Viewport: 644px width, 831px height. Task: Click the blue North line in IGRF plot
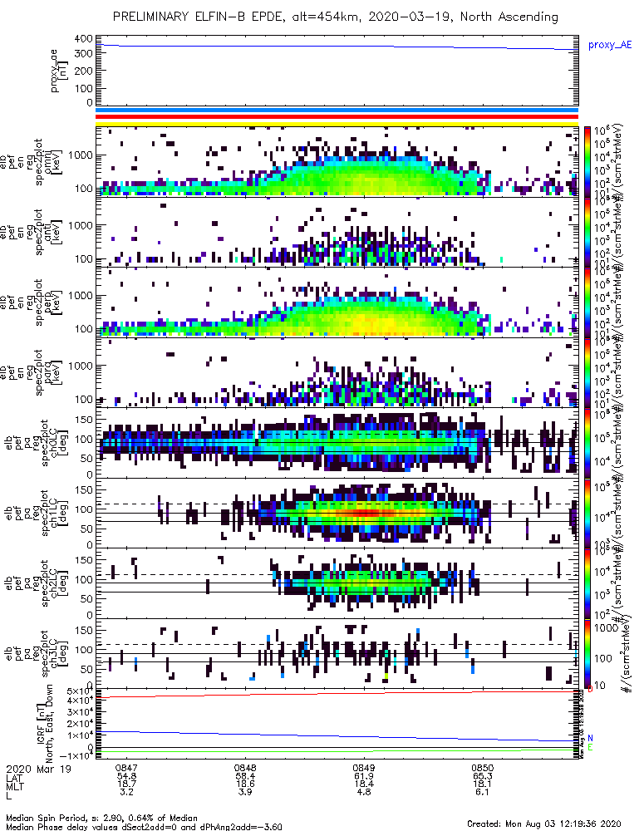337,736
